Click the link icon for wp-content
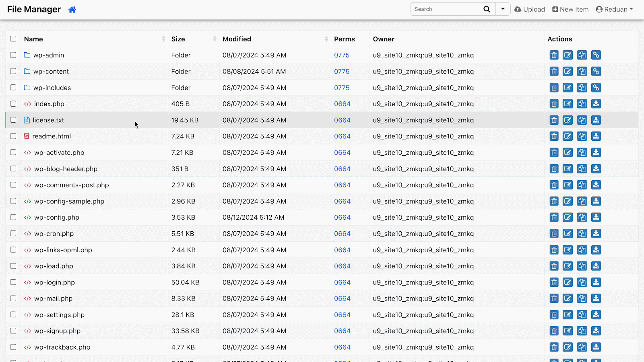Viewport: 644px width, 362px height. 596,71
